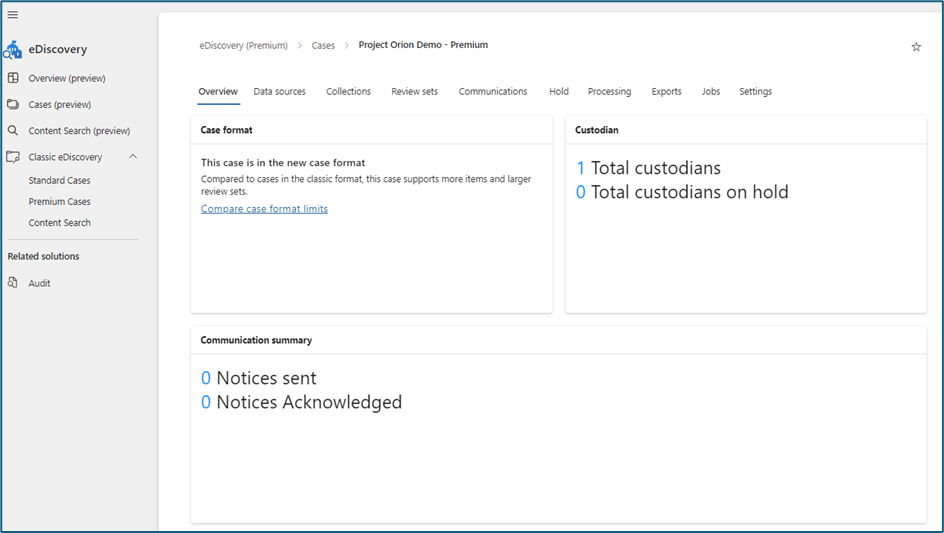Open the Compare case format limits link
Image resolution: width=944 pixels, height=533 pixels.
(264, 209)
